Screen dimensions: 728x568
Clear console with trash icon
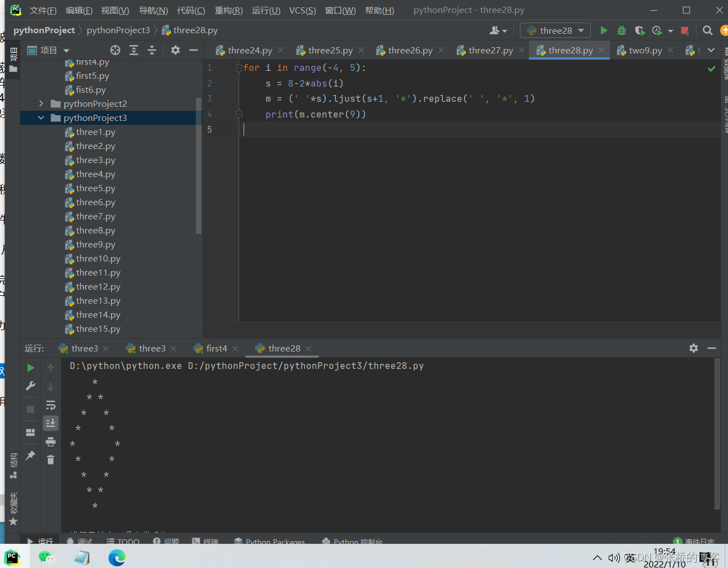51,459
